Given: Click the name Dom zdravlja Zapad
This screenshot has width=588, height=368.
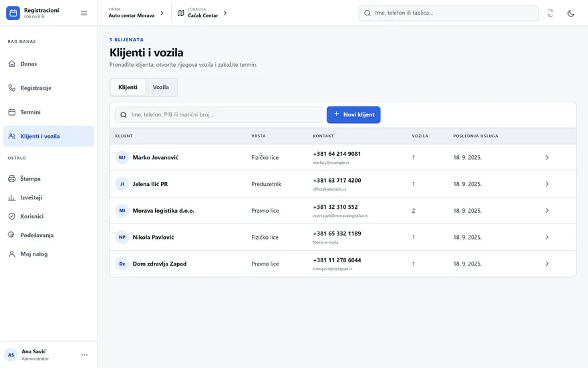Looking at the screenshot, I should [160, 264].
